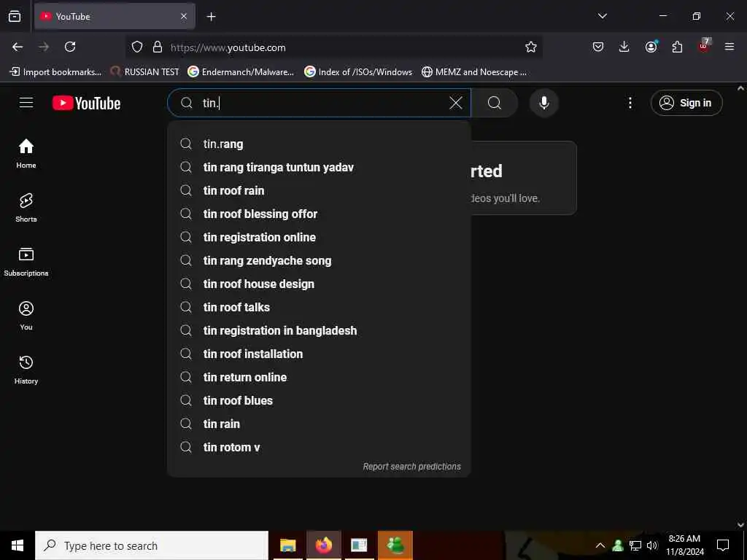Select suggestion 'tin rang tiranga tuntun yadav'

pos(319,167)
